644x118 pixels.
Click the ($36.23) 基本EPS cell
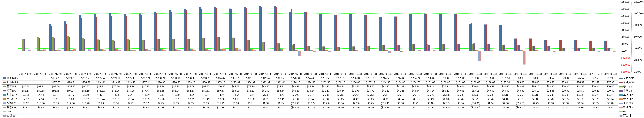296,103
